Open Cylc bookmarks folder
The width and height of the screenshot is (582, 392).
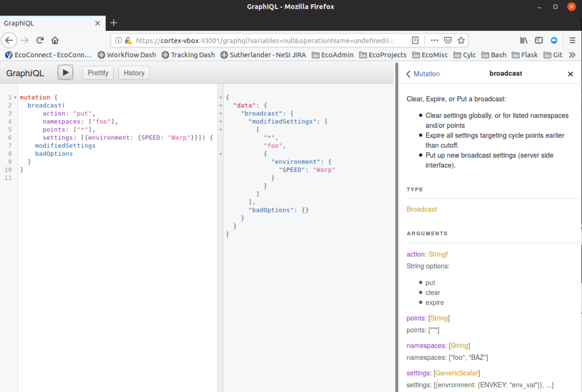pyautogui.click(x=465, y=55)
